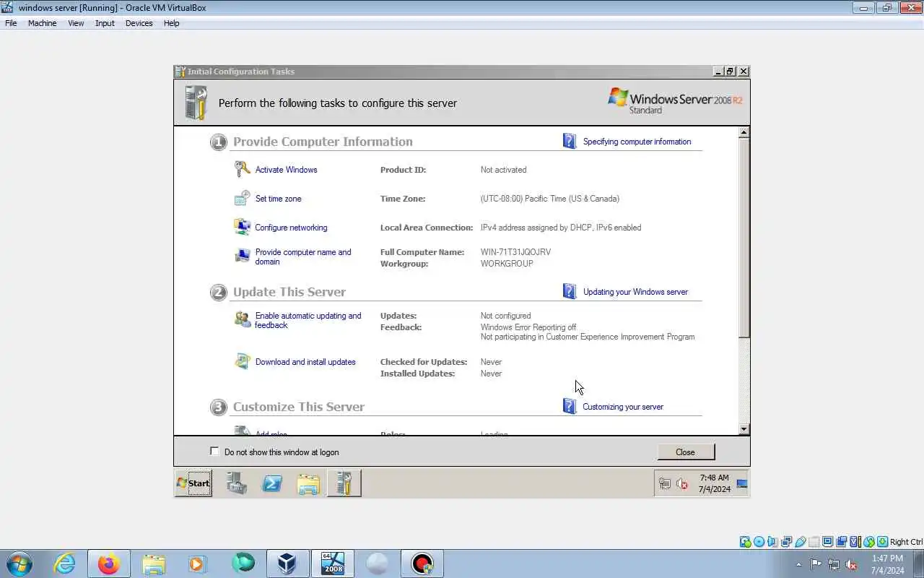Open the VirtualBox File menu

coord(11,23)
